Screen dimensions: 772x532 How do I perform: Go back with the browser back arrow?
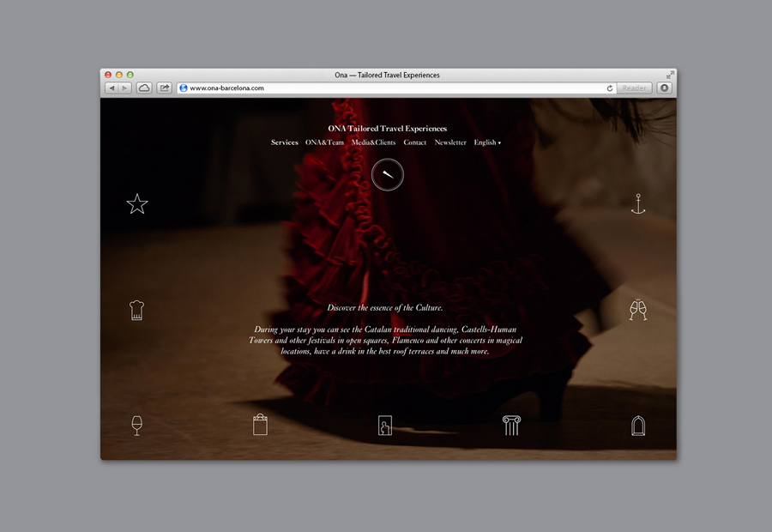[112, 88]
